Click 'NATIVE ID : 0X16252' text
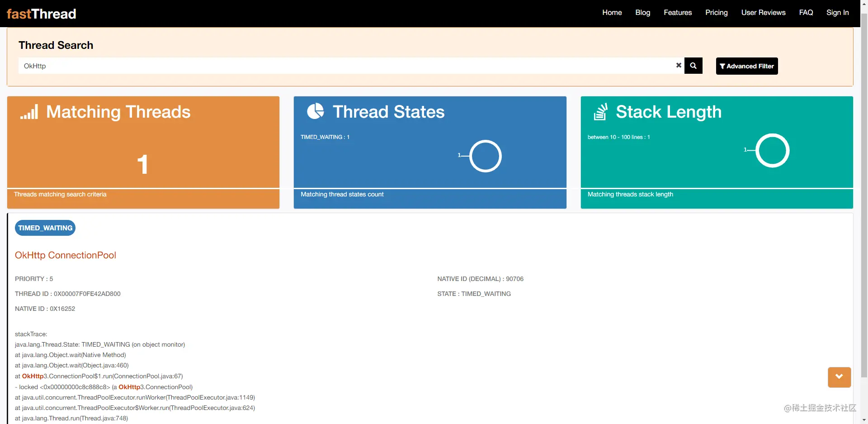Viewport: 868px width, 424px height. point(45,309)
